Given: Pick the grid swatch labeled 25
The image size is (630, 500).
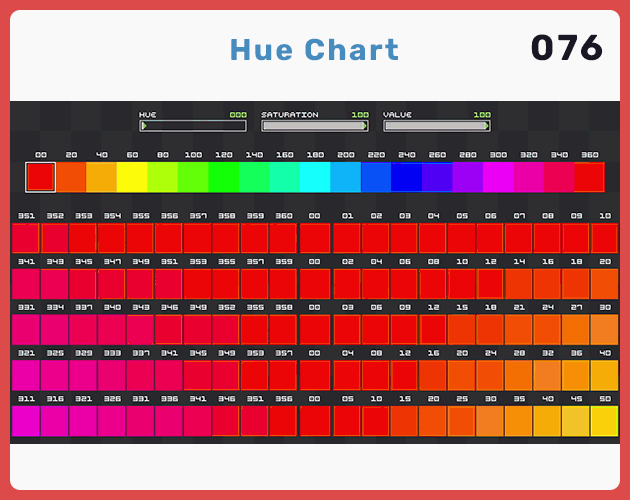Looking at the screenshot, I should (x=461, y=421).
